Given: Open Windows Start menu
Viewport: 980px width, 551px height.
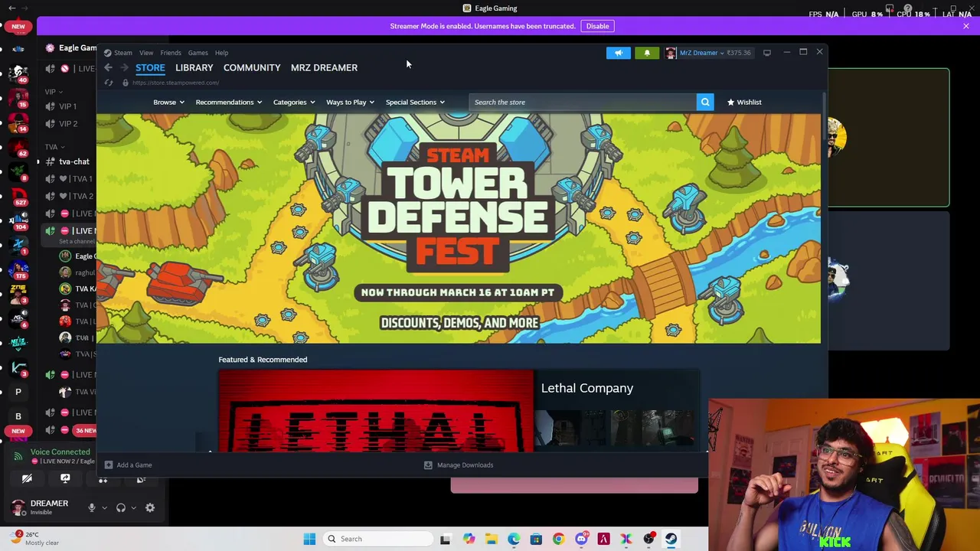Looking at the screenshot, I should click(309, 539).
